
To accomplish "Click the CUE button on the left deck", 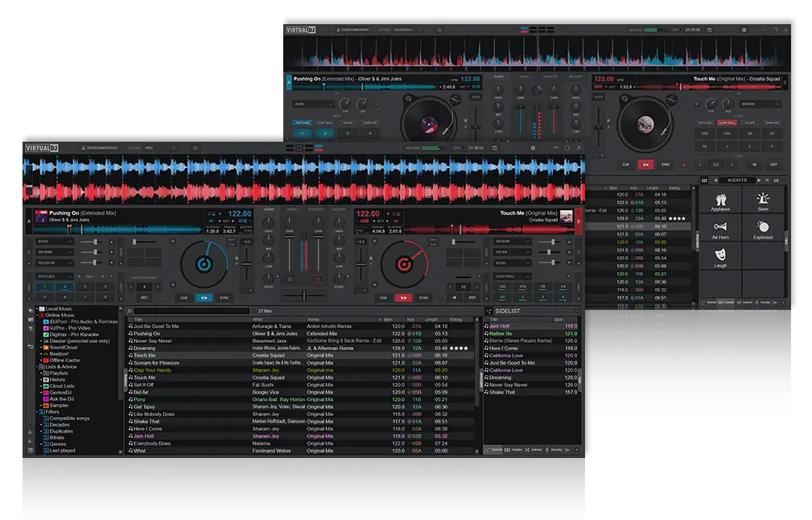I will click(183, 298).
